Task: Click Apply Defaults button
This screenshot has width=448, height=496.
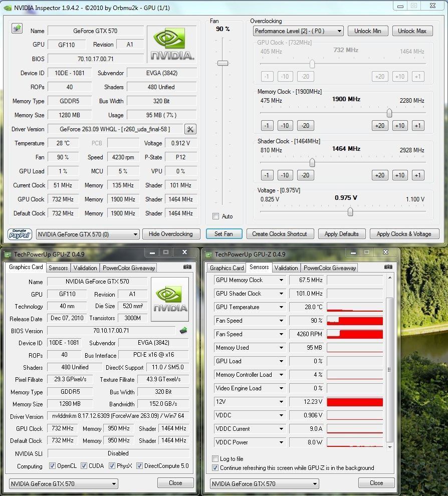Action: 342,234
